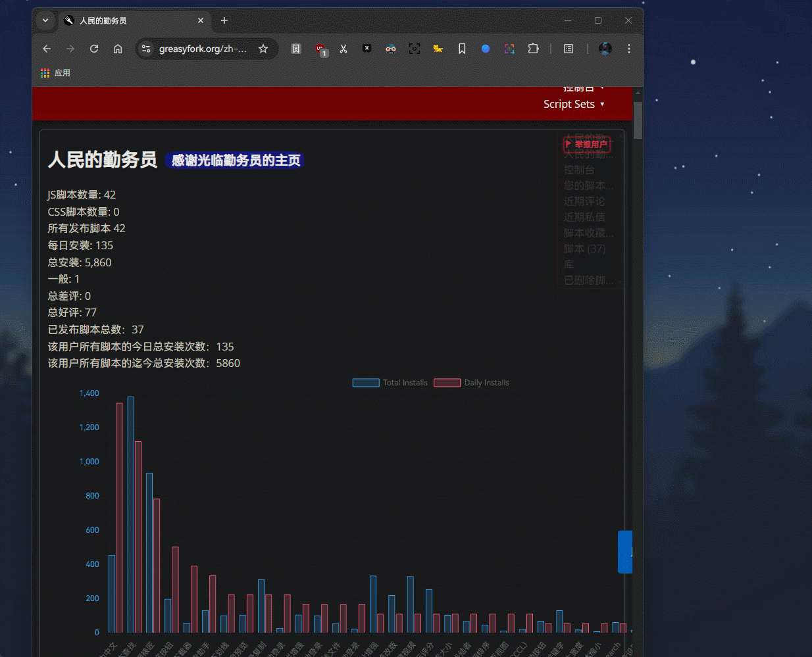Click the vertical scrollbar thumb
Image resolution: width=812 pixels, height=657 pixels.
point(638,120)
